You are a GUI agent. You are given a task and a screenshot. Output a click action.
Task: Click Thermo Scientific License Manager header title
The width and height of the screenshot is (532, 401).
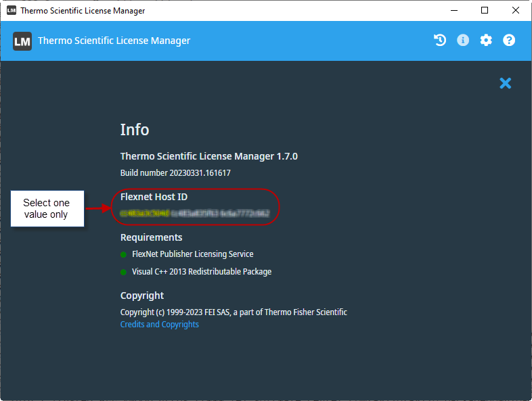114,41
